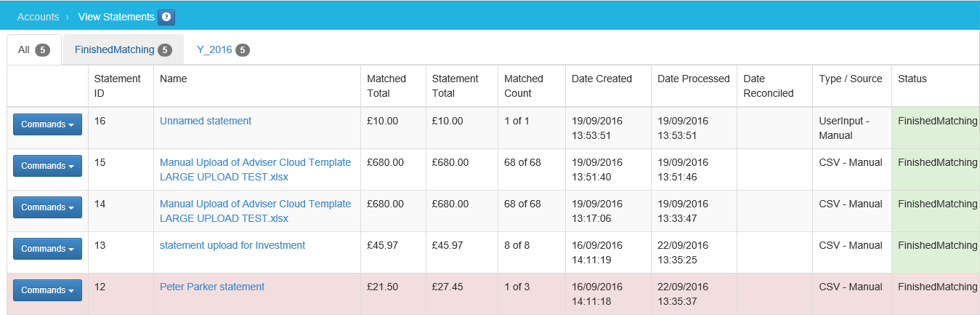Open the Unnamed statement link
The height and width of the screenshot is (315, 980).
(206, 121)
